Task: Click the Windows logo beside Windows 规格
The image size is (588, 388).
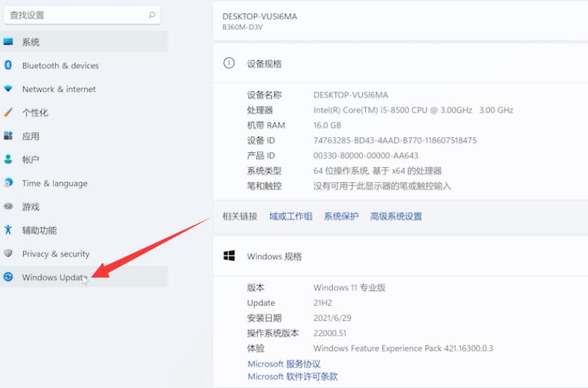Action: coord(229,256)
